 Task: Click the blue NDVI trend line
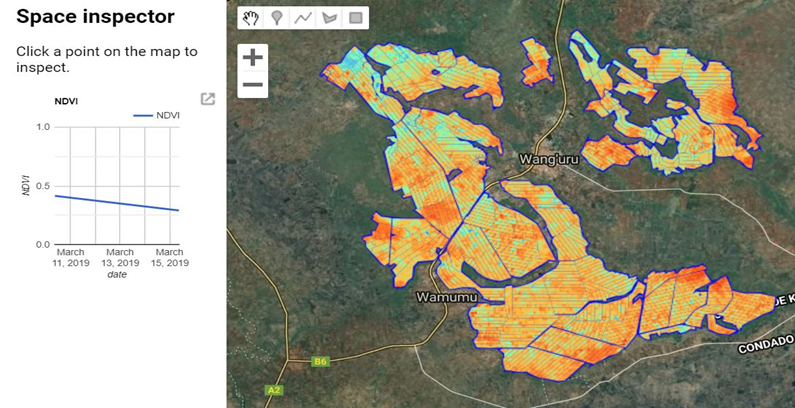pyautogui.click(x=118, y=203)
